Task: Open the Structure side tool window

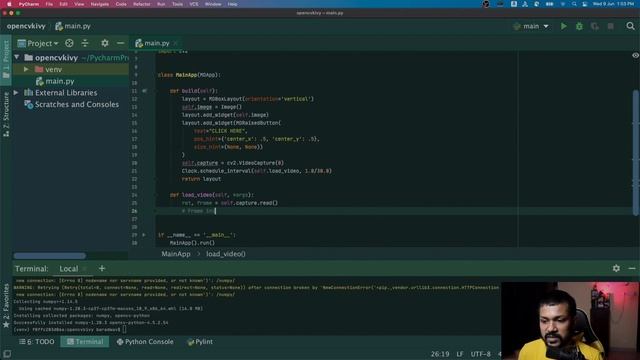Action: (x=6, y=115)
